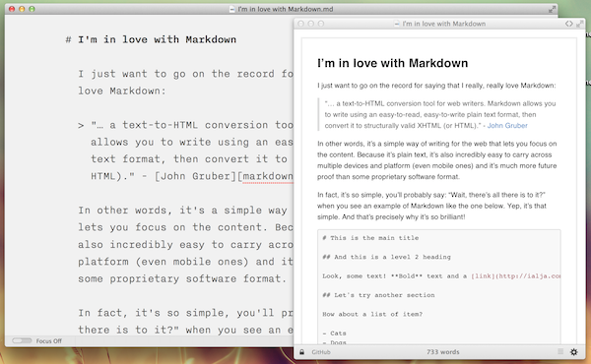Click the 733 words counter
Image resolution: width=591 pixels, height=364 pixels.
coord(443,352)
